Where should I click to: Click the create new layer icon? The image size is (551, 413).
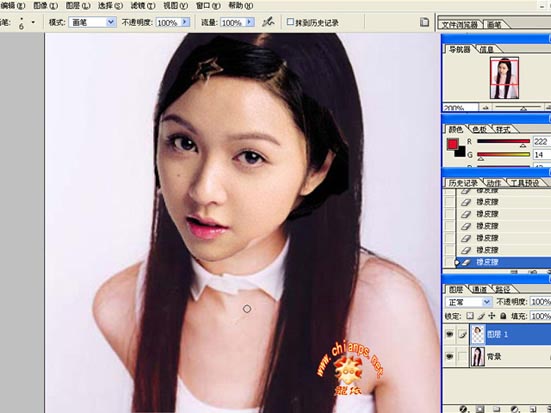pyautogui.click(x=533, y=409)
